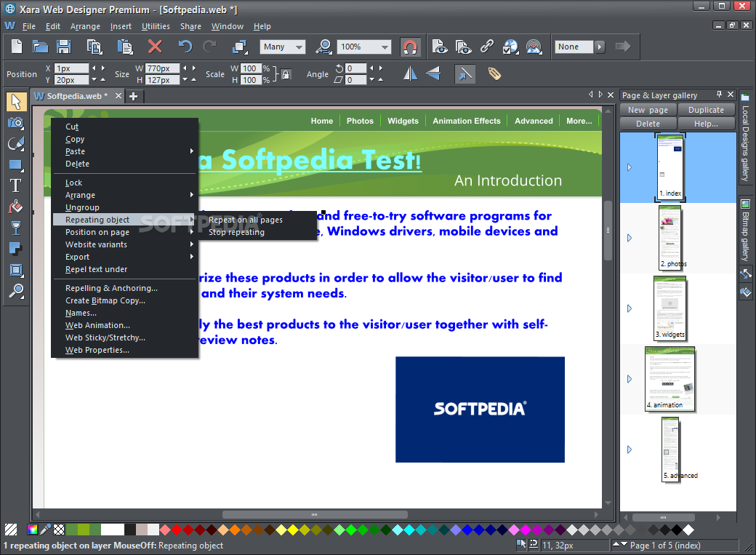Image resolution: width=756 pixels, height=555 pixels.
Task: Click the New page button
Action: pyautogui.click(x=648, y=110)
